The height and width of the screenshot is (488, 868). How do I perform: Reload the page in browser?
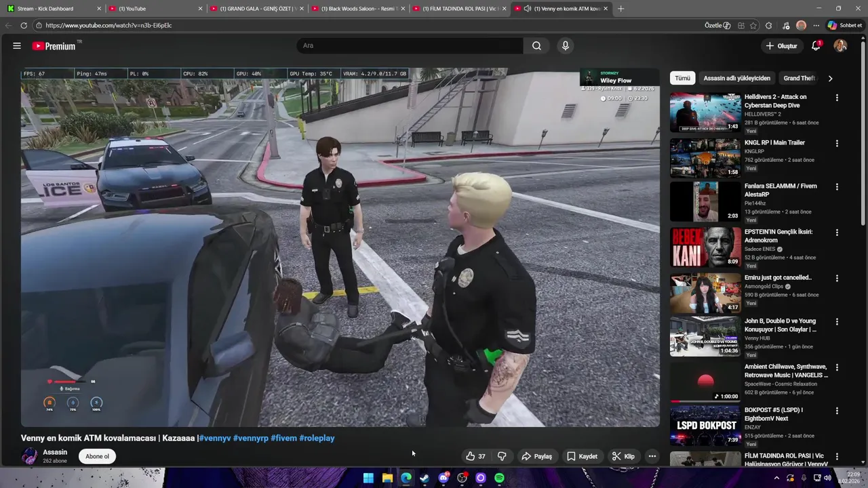24,25
